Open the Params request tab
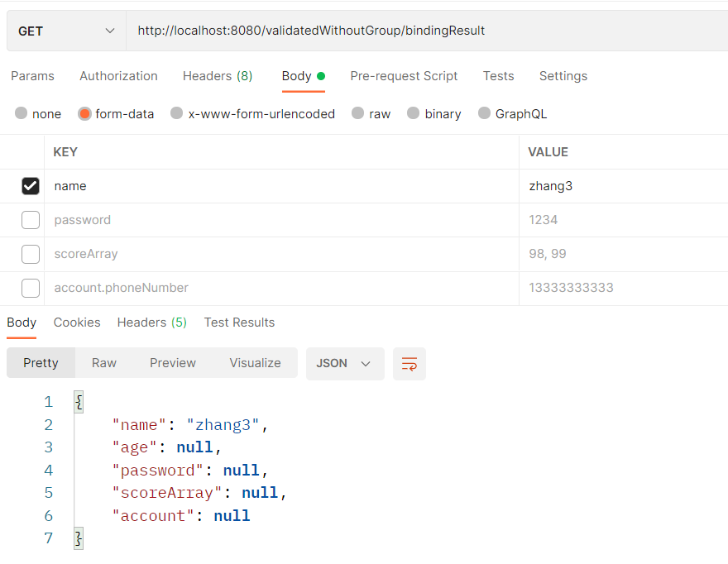728x564 pixels. click(32, 76)
